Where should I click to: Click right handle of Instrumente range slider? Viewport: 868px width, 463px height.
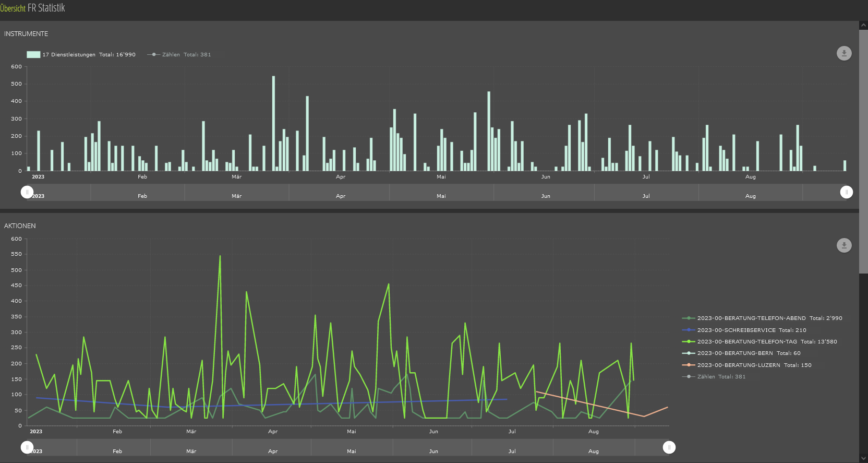pos(847,192)
